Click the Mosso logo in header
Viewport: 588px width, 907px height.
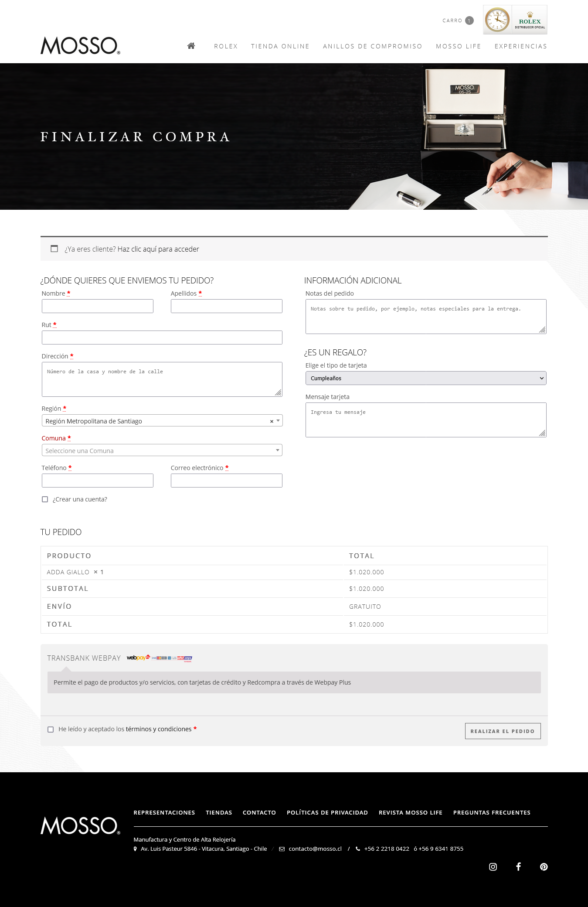coord(80,46)
